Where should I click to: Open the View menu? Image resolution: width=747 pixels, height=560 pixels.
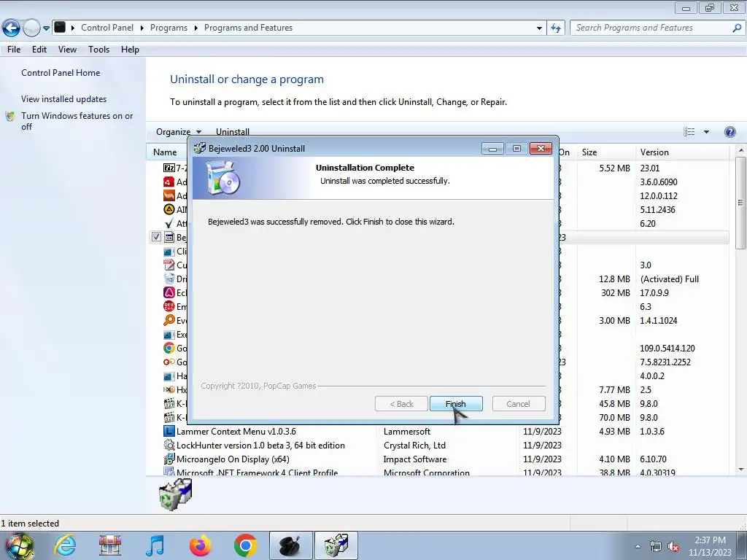[x=67, y=50]
